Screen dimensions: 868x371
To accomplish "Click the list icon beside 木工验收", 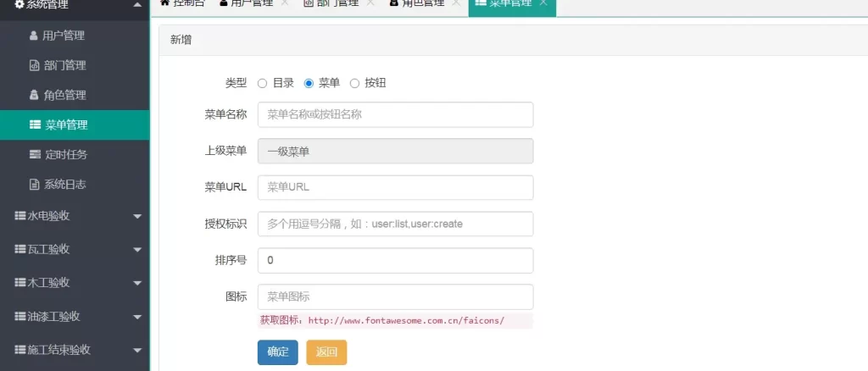I will (x=20, y=283).
